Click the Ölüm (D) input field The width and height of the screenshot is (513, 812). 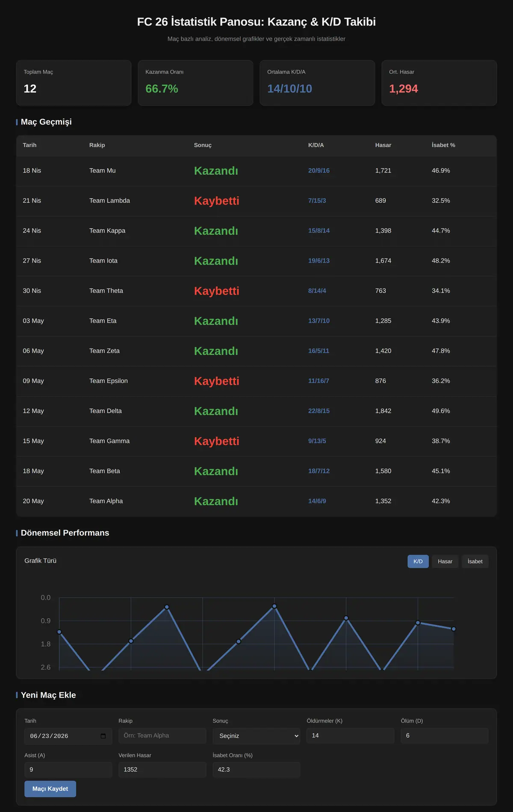tap(445, 736)
